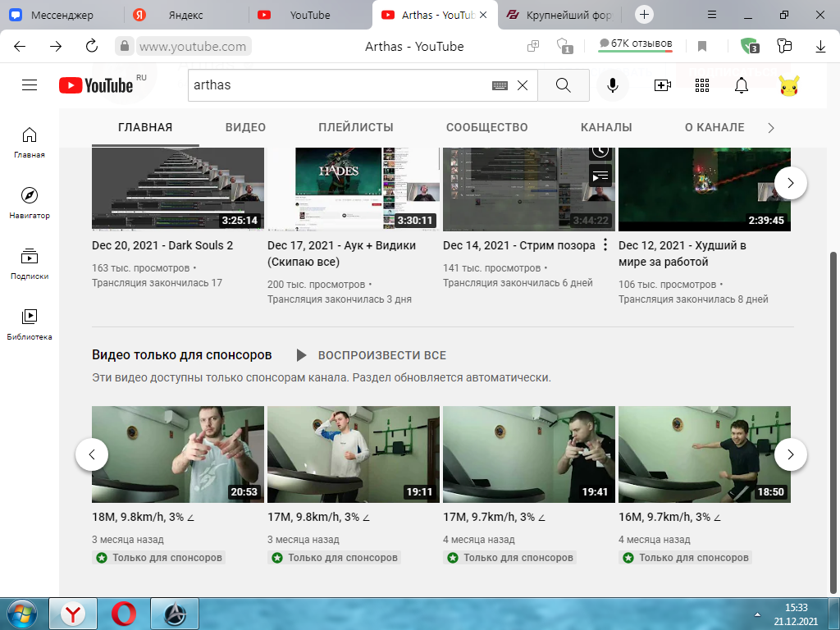Click the 18M, 9.8km/h video thumbnail
840x630 pixels.
tap(178, 454)
